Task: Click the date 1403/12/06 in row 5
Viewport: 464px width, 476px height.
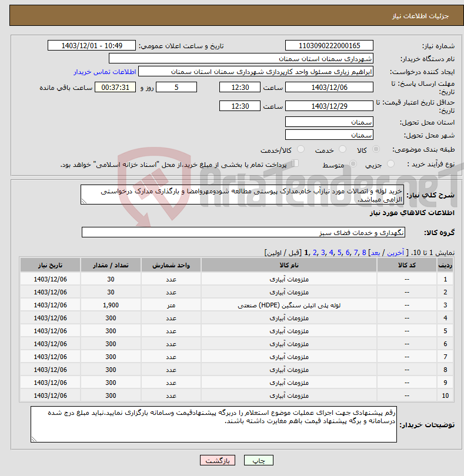Action: (x=50, y=331)
